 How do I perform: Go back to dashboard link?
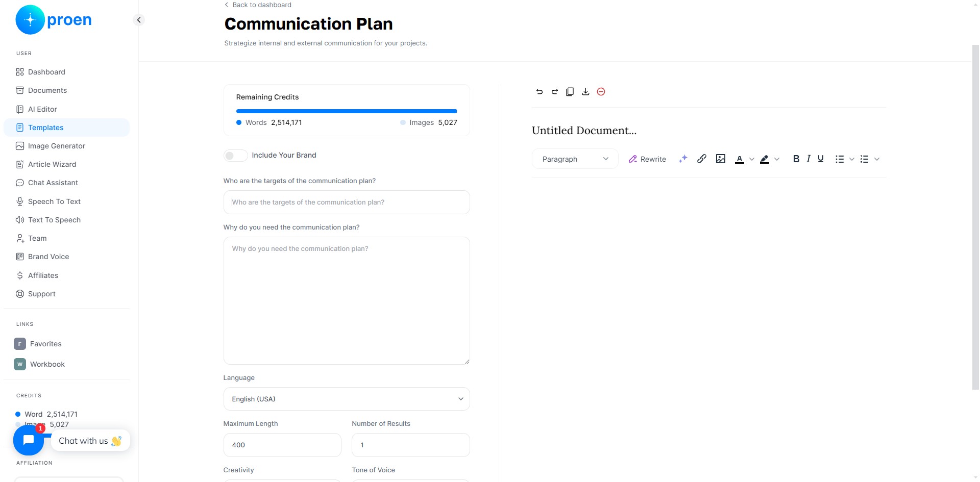click(258, 5)
